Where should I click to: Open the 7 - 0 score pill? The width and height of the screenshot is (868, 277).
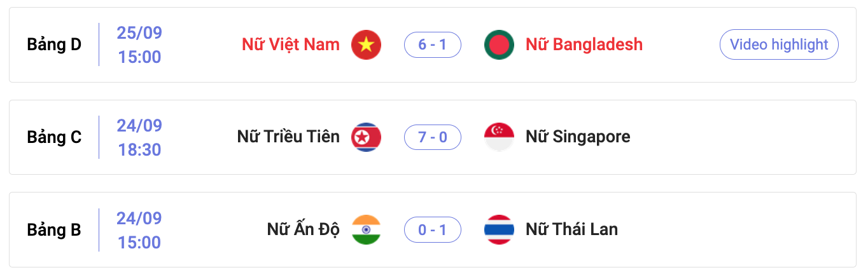tap(433, 137)
